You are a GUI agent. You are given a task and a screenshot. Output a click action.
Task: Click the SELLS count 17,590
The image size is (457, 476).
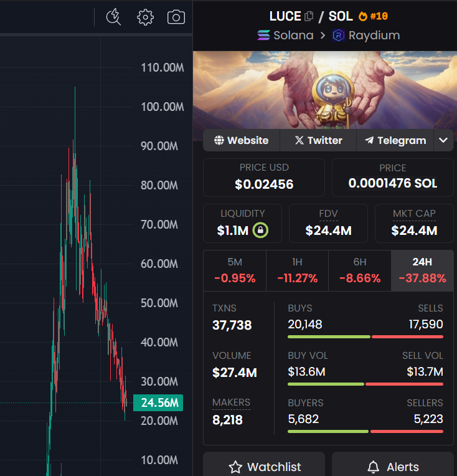(426, 324)
